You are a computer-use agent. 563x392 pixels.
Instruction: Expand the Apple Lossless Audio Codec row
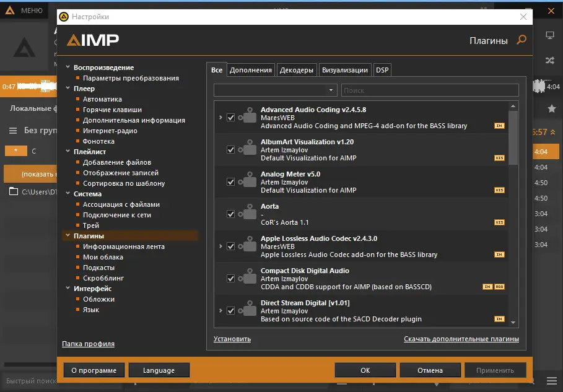220,246
